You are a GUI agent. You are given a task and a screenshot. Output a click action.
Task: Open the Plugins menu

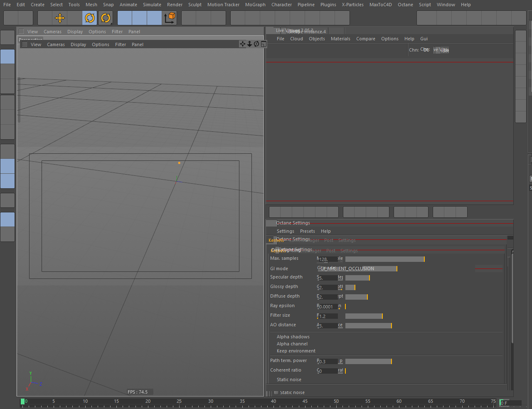click(328, 5)
